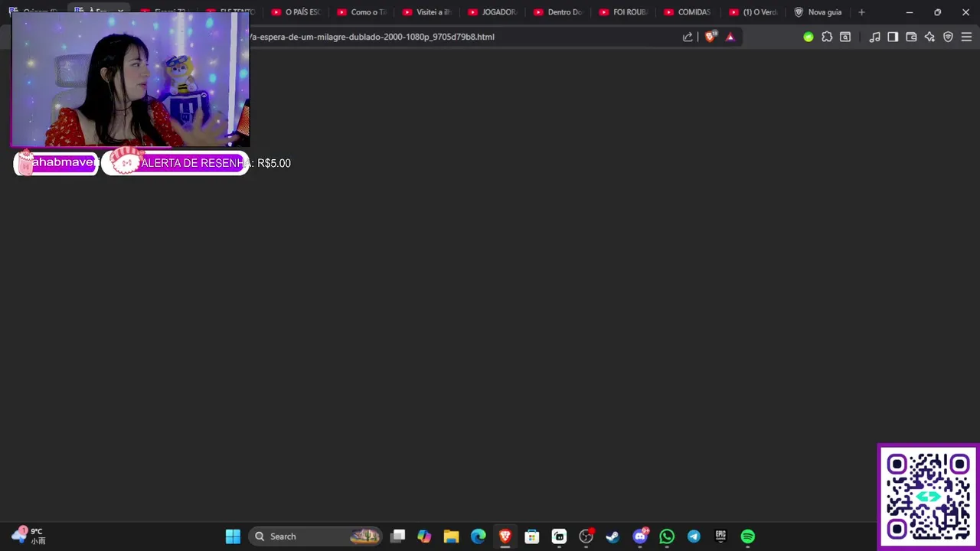Switch to the "(1) O Verd" tab
The image size is (980, 551).
[x=754, y=12]
